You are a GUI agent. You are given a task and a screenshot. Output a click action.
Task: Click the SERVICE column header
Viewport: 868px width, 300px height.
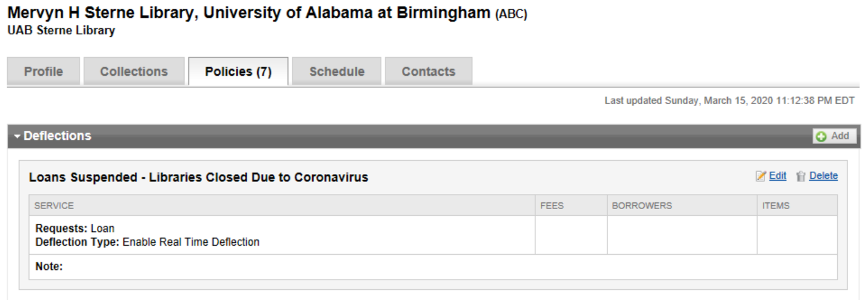54,205
